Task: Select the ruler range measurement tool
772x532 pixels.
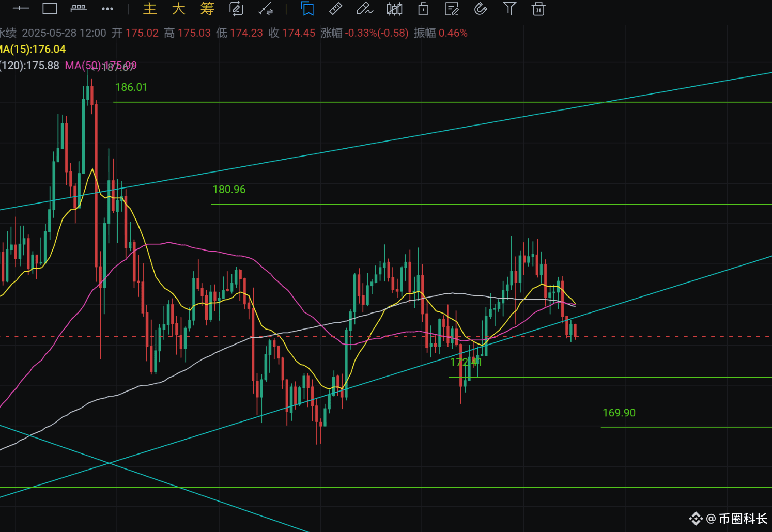Action: [79, 8]
